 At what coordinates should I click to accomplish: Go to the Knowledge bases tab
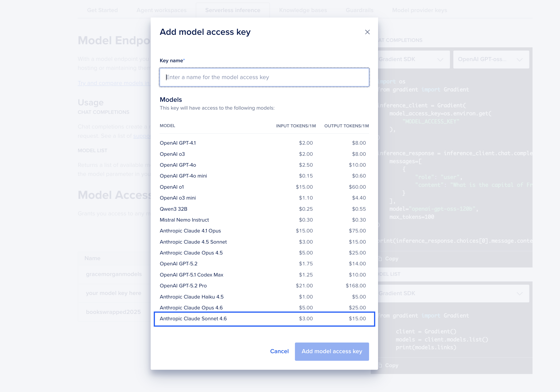(x=303, y=10)
